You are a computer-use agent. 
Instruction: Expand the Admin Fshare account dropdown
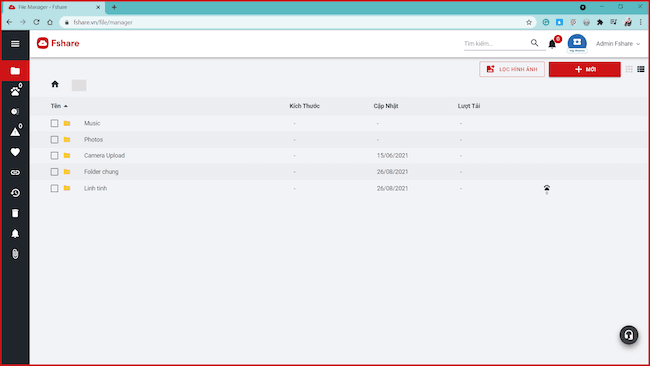click(618, 44)
